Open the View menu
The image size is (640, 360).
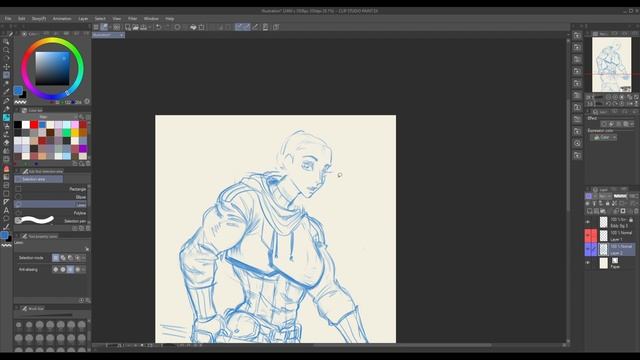pos(117,19)
